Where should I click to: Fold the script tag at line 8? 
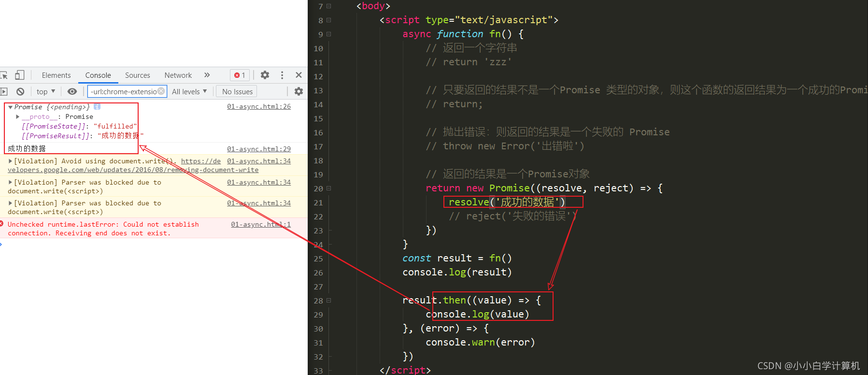pyautogui.click(x=328, y=20)
